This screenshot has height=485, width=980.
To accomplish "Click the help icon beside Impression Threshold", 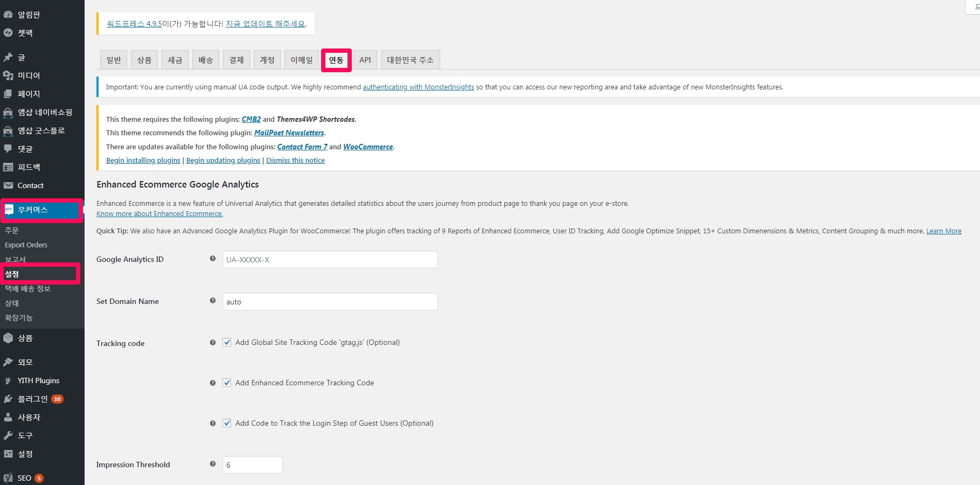I will [213, 464].
